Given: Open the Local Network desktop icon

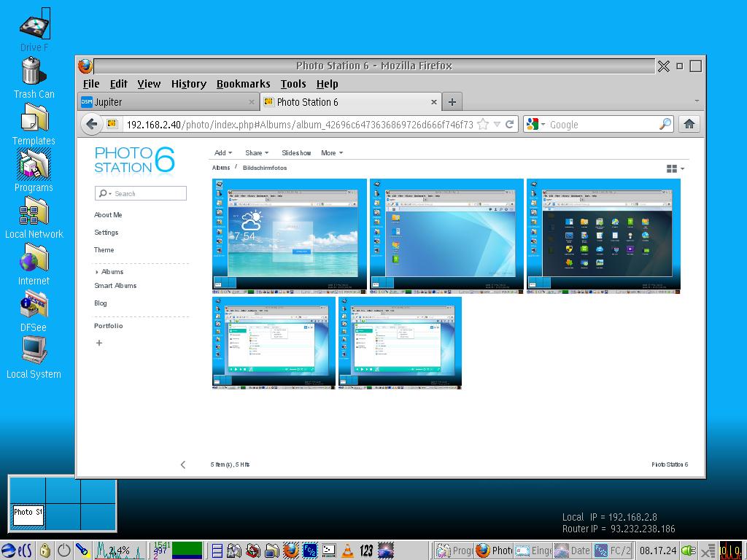Looking at the screenshot, I should 34,217.
